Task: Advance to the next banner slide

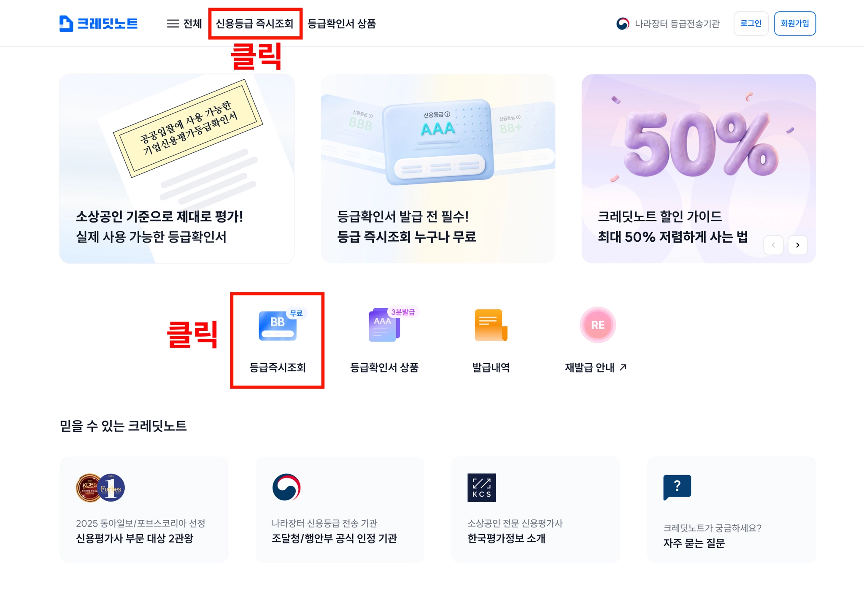Action: [798, 245]
